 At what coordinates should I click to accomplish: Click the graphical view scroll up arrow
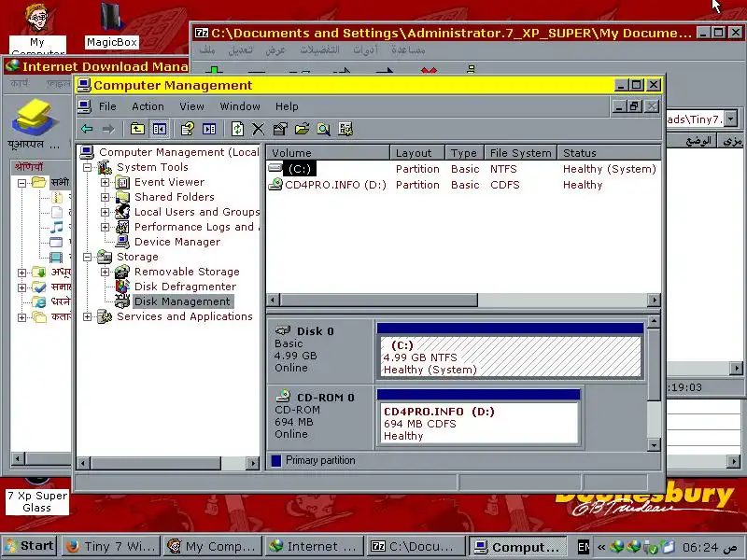coord(654,321)
